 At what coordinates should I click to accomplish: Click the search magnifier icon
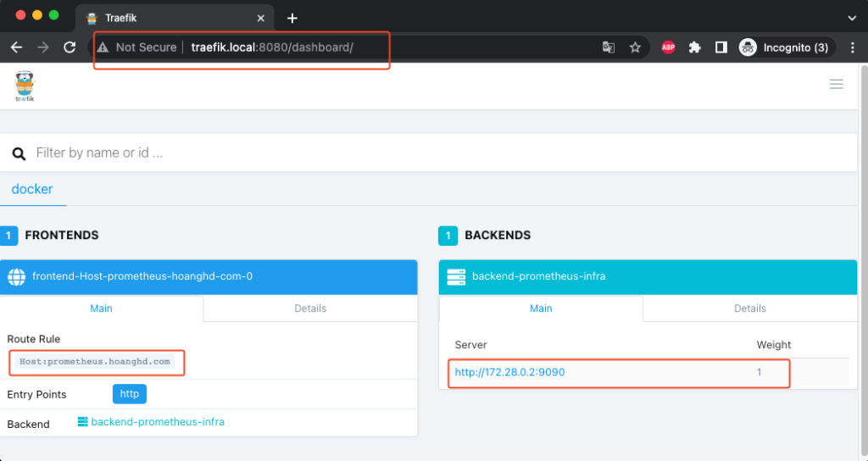click(19, 154)
